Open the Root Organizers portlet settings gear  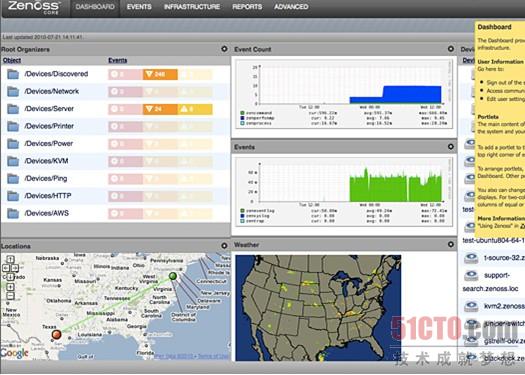click(224, 49)
